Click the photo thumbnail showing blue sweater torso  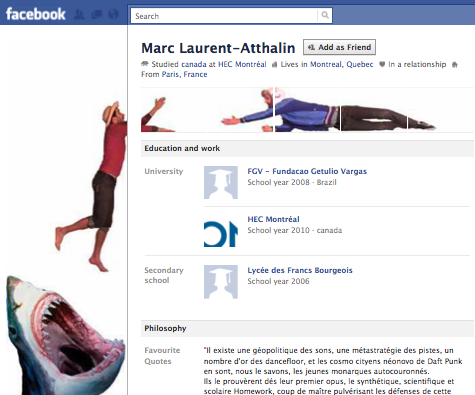pyautogui.click(x=307, y=110)
